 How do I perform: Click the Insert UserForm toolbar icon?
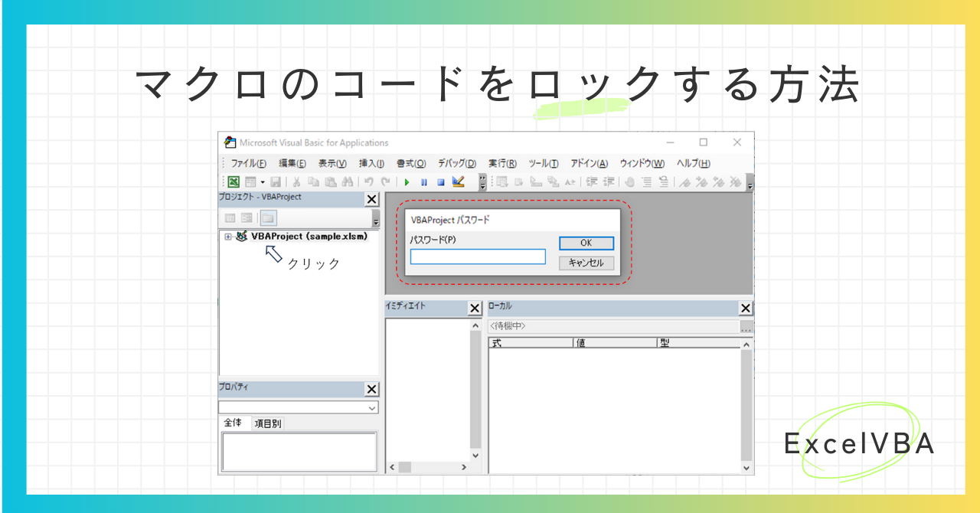250,182
